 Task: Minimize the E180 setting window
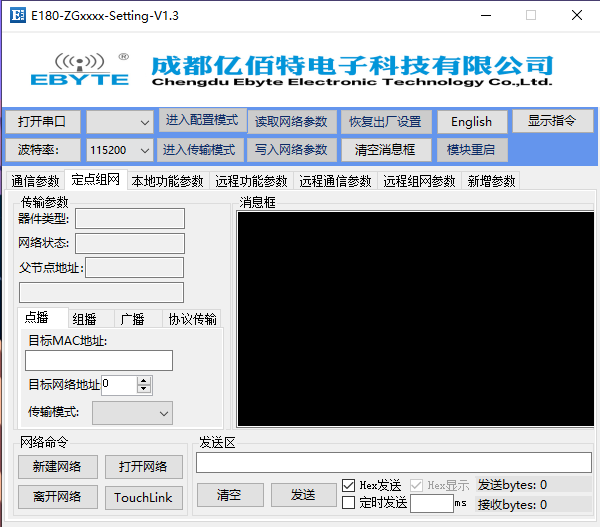(x=486, y=15)
